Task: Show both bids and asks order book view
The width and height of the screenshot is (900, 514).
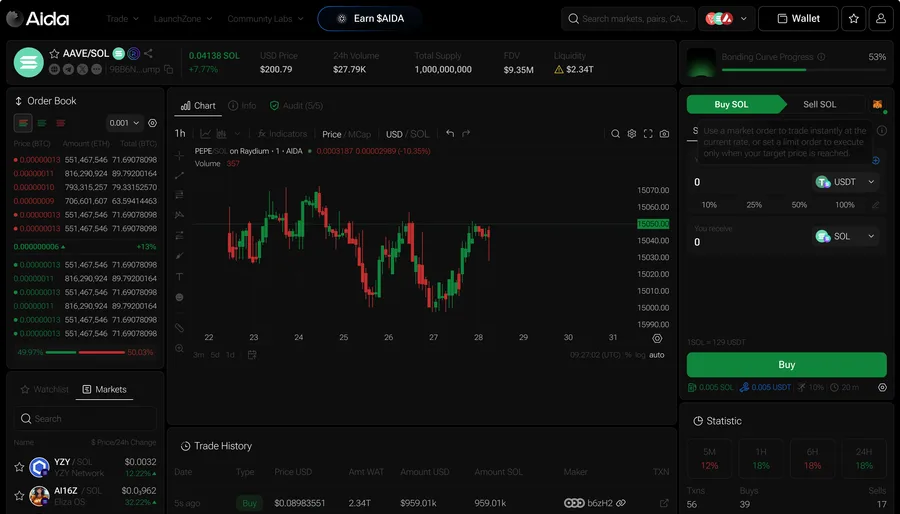Action: [23, 123]
